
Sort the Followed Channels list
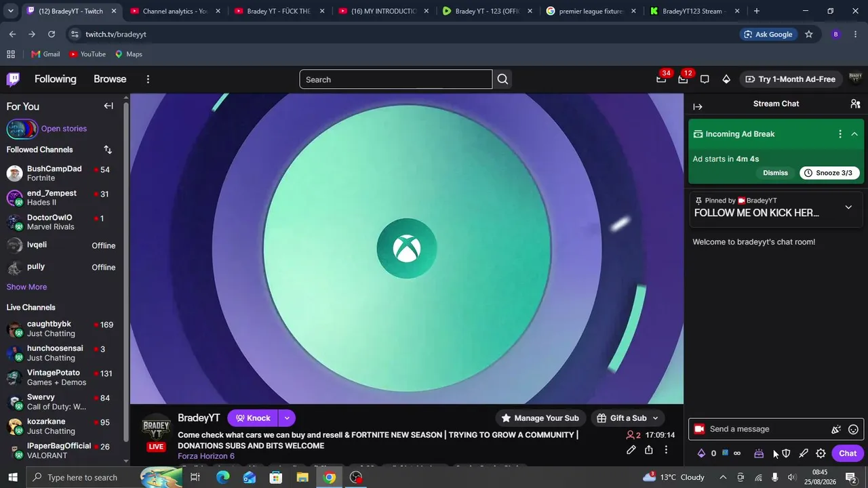pyautogui.click(x=108, y=149)
